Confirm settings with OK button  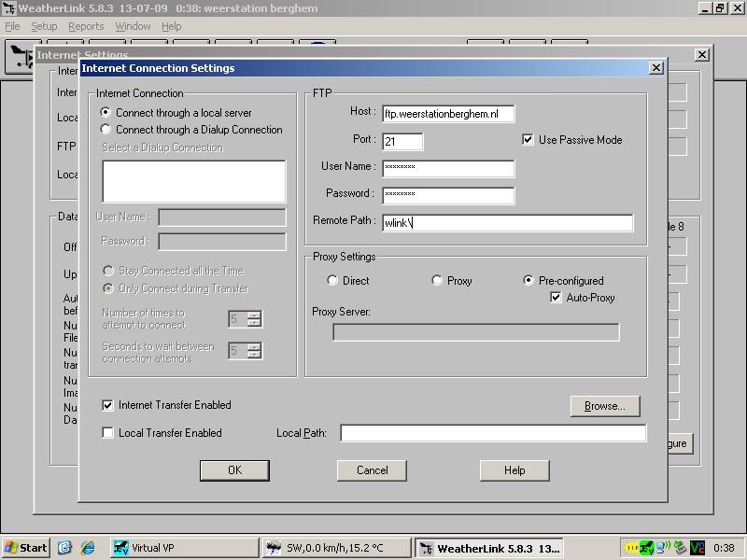(234, 470)
